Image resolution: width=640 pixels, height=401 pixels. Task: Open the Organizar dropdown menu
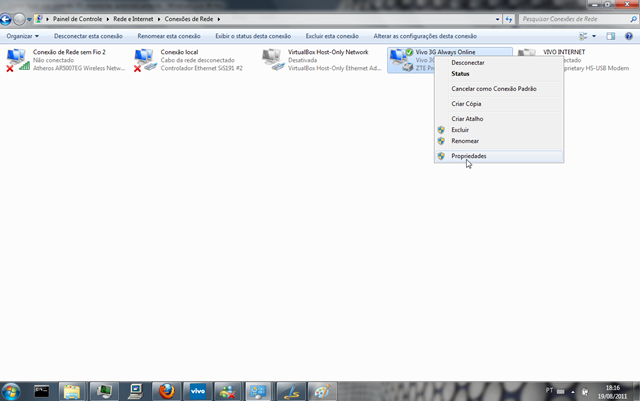tap(22, 36)
